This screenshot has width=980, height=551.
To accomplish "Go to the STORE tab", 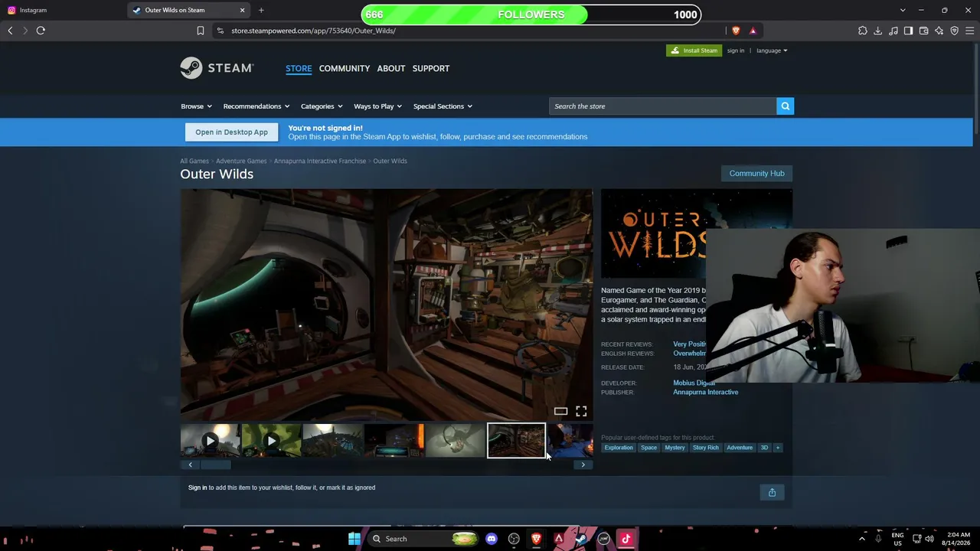I will point(299,68).
